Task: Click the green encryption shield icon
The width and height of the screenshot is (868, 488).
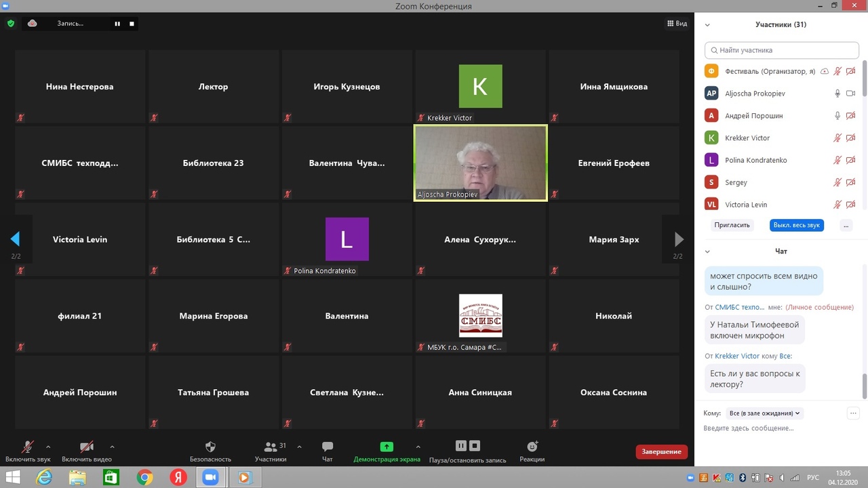Action: 11,24
